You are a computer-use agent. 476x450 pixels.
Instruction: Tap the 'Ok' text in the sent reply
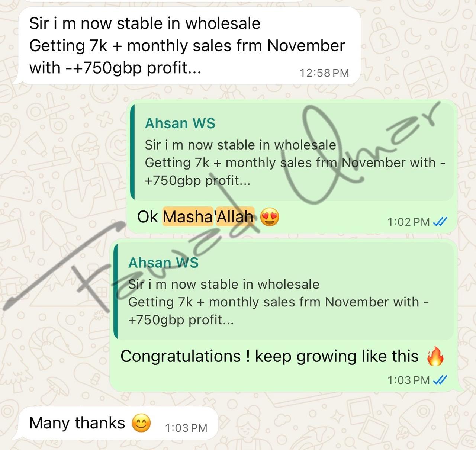[148, 217]
